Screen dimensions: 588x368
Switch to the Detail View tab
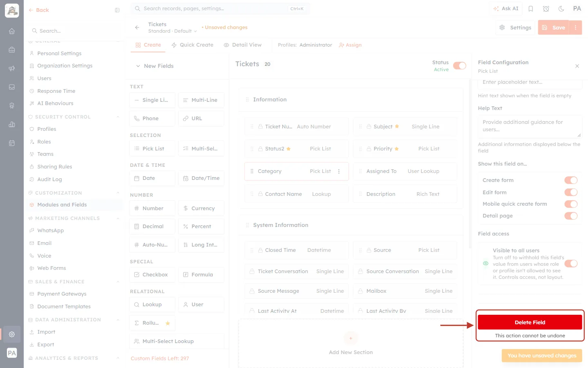point(243,45)
